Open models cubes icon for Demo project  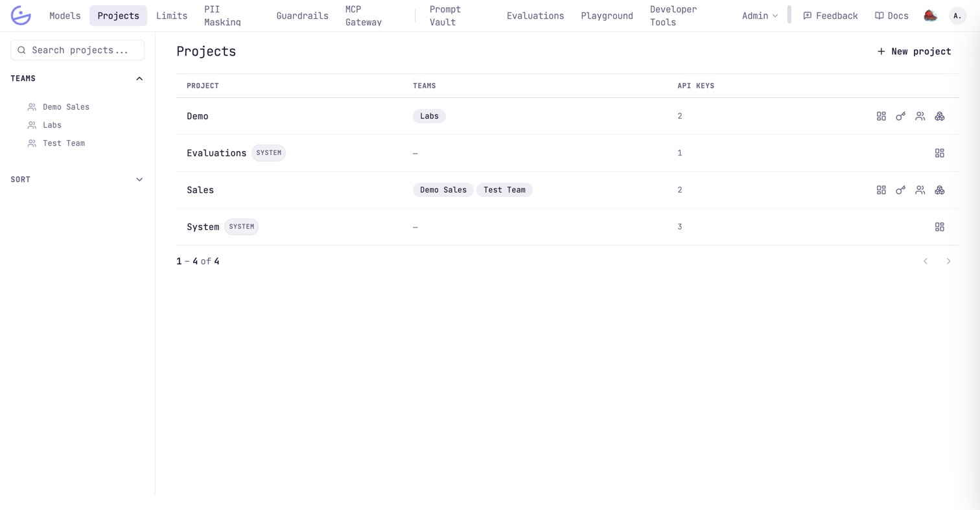[939, 117]
